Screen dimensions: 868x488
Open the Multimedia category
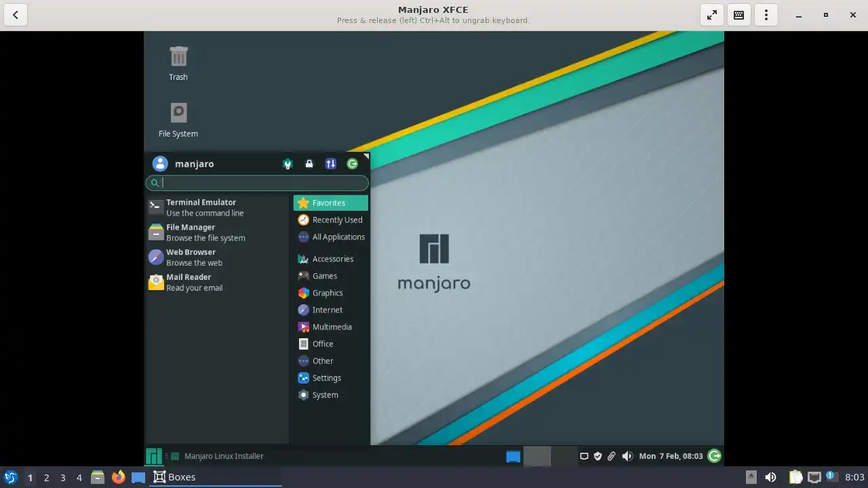[331, 327]
